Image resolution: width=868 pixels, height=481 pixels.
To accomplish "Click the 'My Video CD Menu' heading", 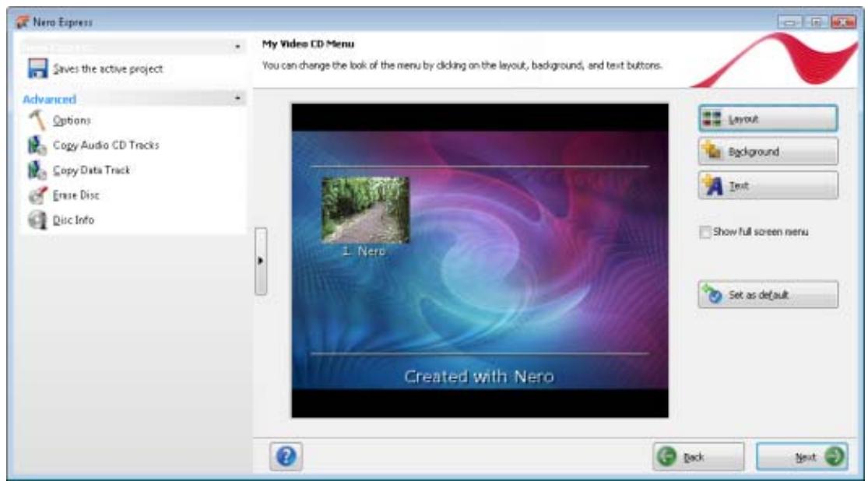I will (x=307, y=44).
